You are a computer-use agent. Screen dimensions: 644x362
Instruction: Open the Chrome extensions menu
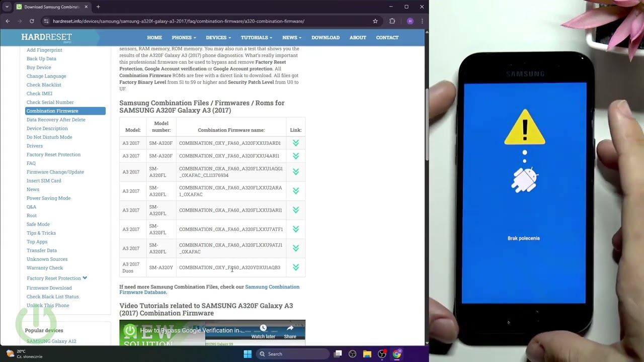click(392, 21)
